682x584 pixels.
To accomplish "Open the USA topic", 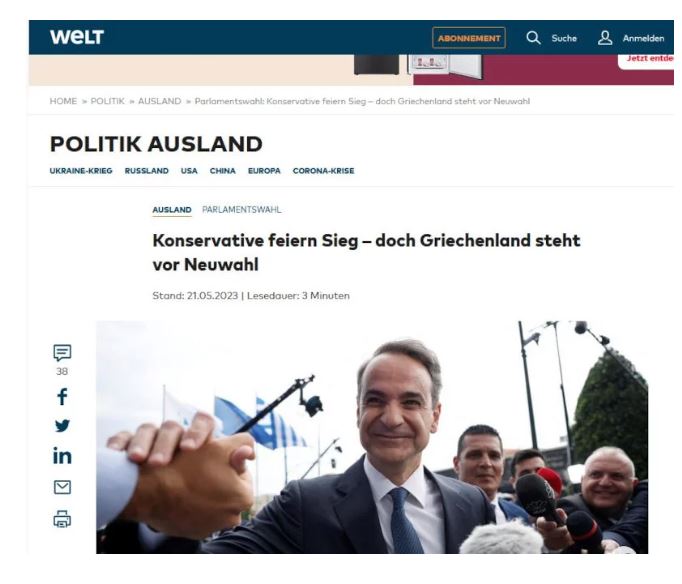I will pyautogui.click(x=189, y=171).
